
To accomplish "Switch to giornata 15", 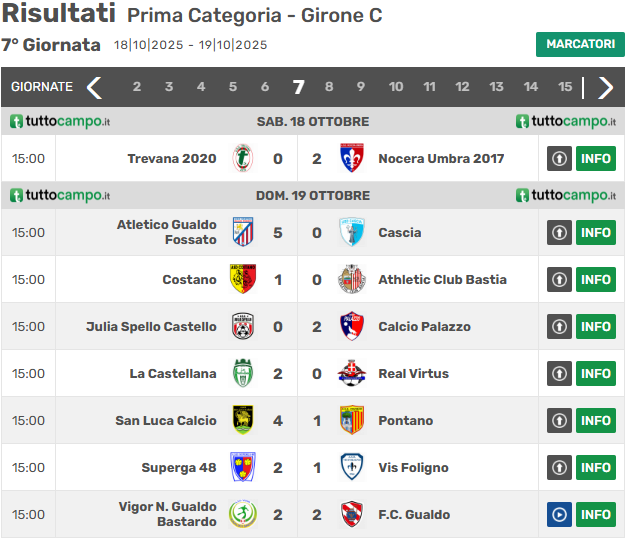I will coord(564,87).
